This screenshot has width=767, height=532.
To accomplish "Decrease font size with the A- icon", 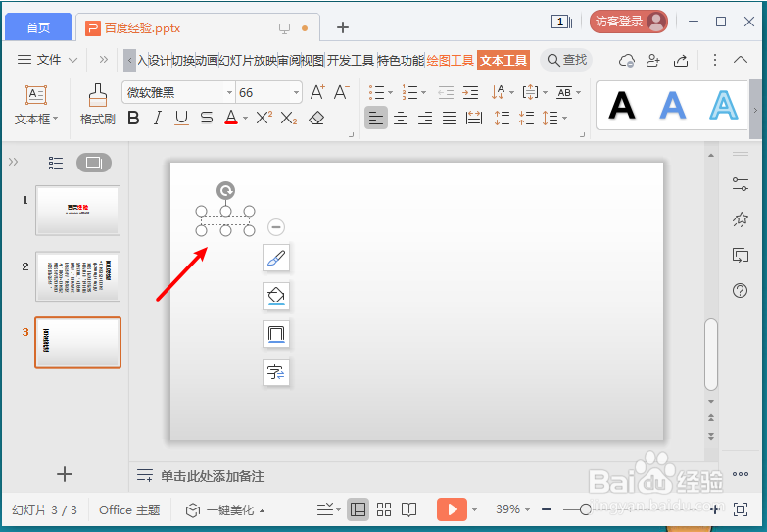I will (x=342, y=92).
